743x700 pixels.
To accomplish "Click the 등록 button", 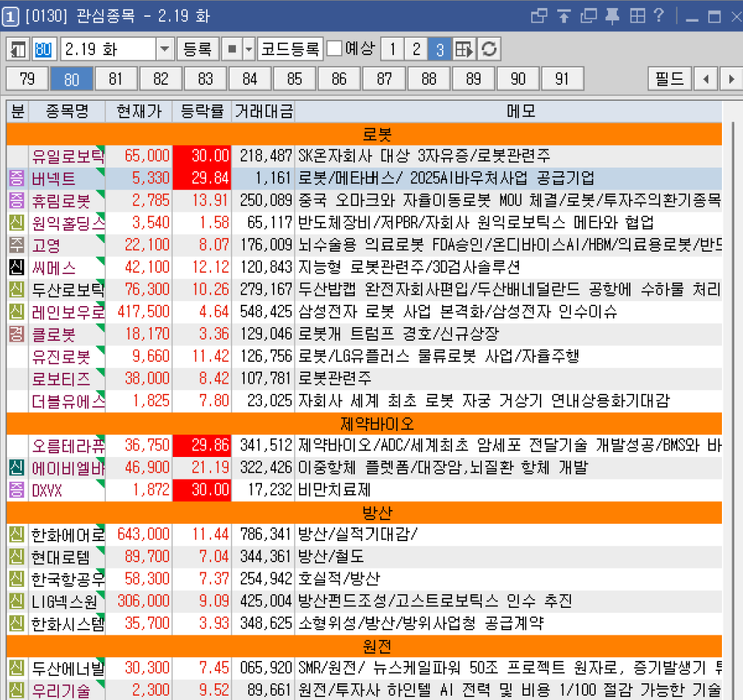I will point(197,49).
